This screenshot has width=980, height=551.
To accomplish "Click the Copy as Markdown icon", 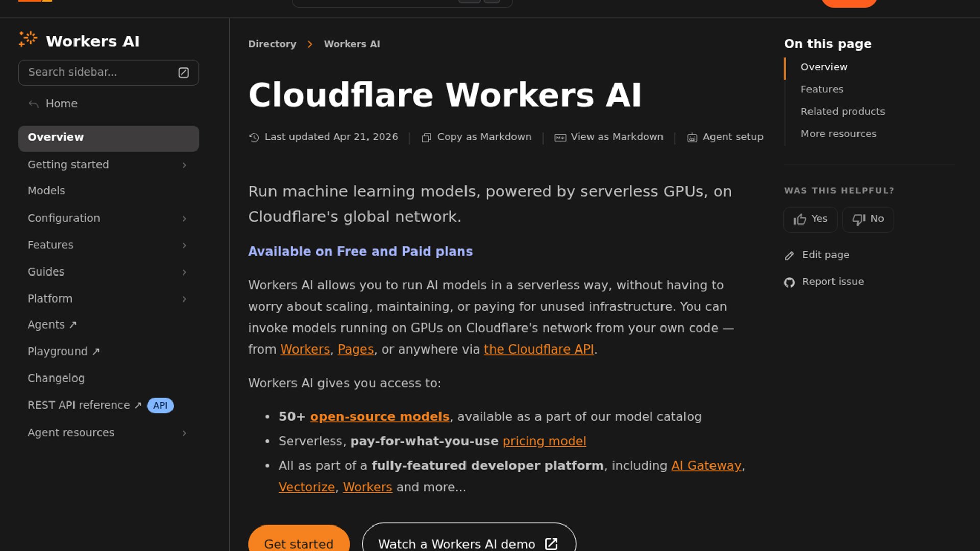I will tap(426, 138).
